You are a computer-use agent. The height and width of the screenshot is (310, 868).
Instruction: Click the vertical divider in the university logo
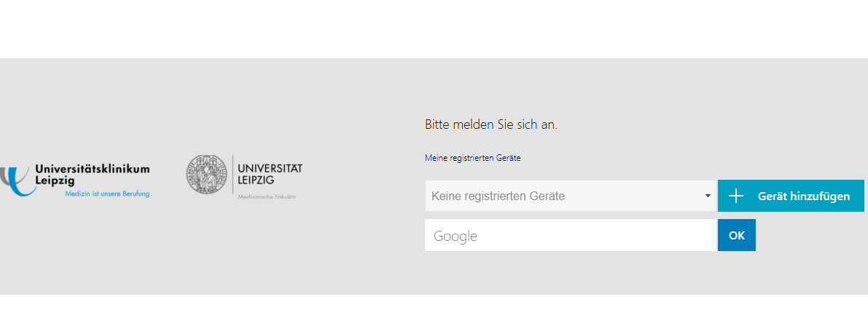232,175
